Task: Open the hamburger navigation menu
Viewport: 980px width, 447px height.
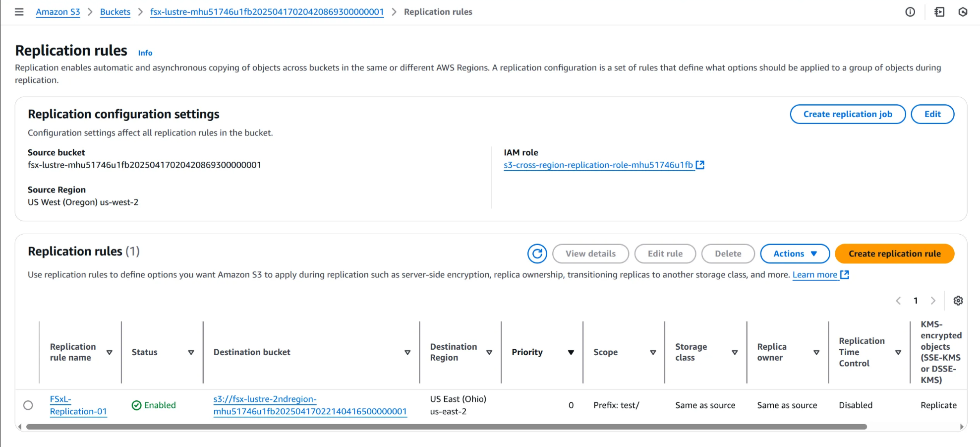Action: 19,12
